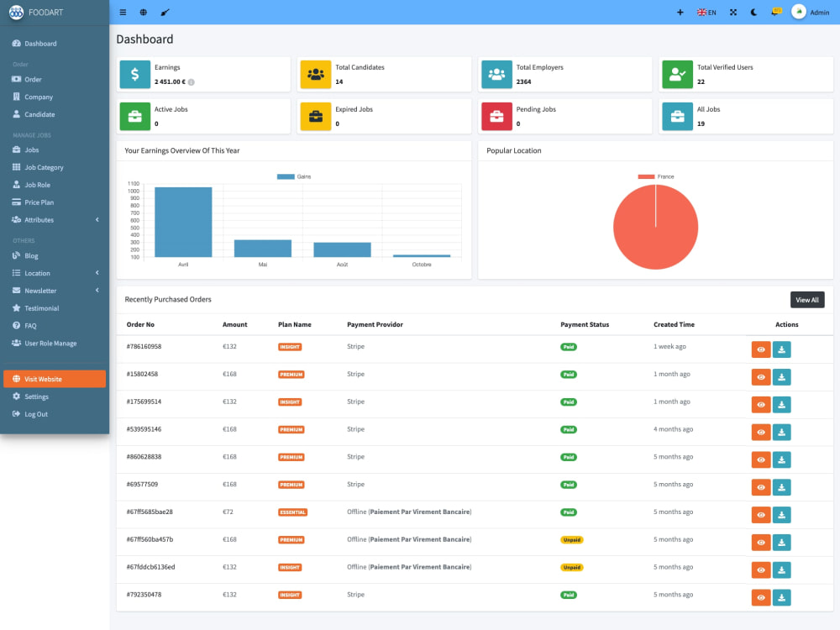The width and height of the screenshot is (840, 630).
Task: Open Jobs in the sidebar
Action: [x=55, y=150]
